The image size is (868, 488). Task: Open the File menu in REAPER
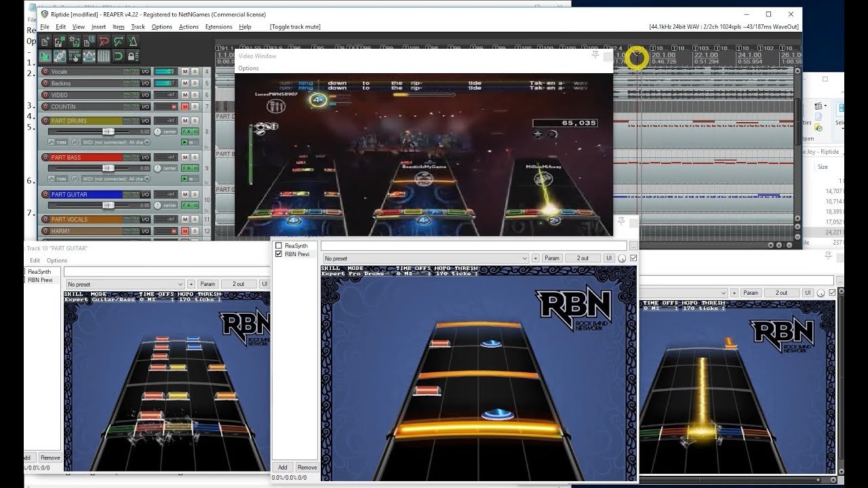[x=45, y=26]
